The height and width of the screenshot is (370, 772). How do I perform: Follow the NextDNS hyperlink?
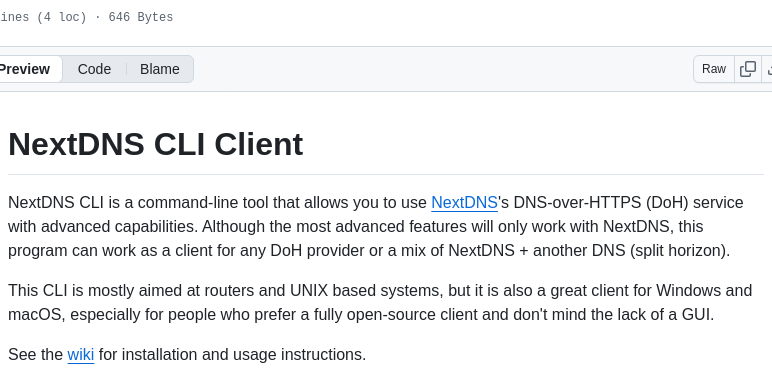[x=464, y=203]
